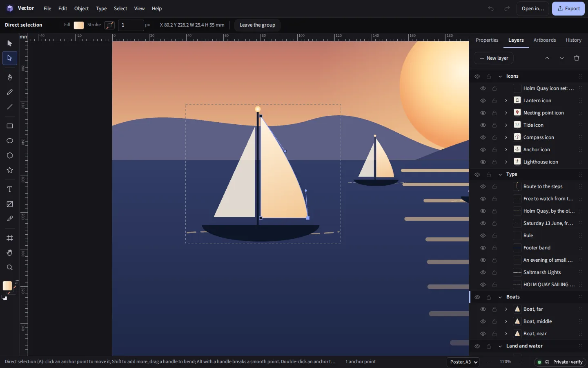Expand the Boat, far layer

click(x=506, y=309)
